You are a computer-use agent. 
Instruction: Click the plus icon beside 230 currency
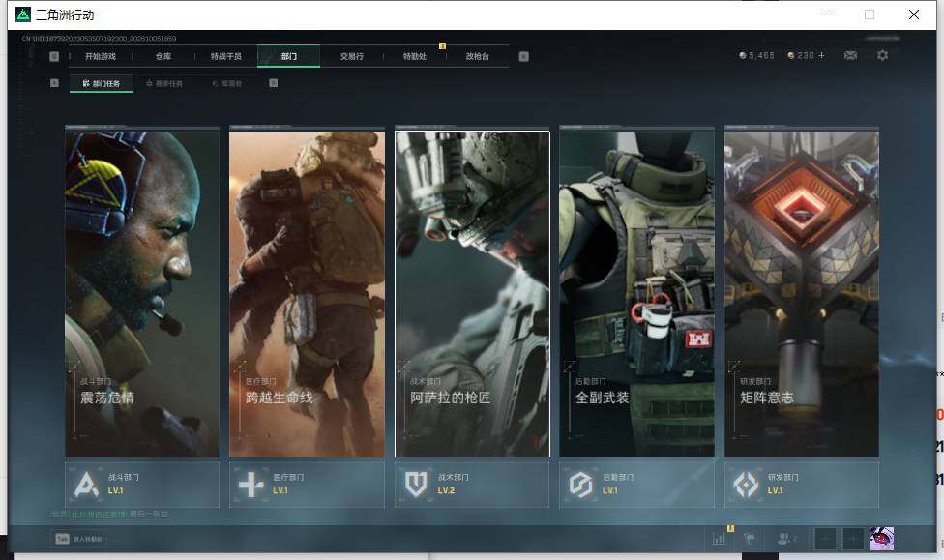click(822, 55)
